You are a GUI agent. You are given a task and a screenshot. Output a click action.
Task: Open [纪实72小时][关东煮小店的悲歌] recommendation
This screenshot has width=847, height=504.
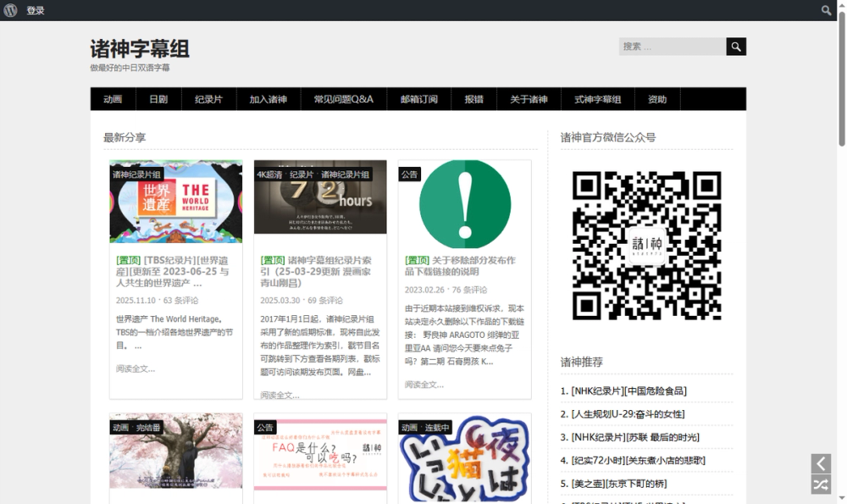(639, 461)
